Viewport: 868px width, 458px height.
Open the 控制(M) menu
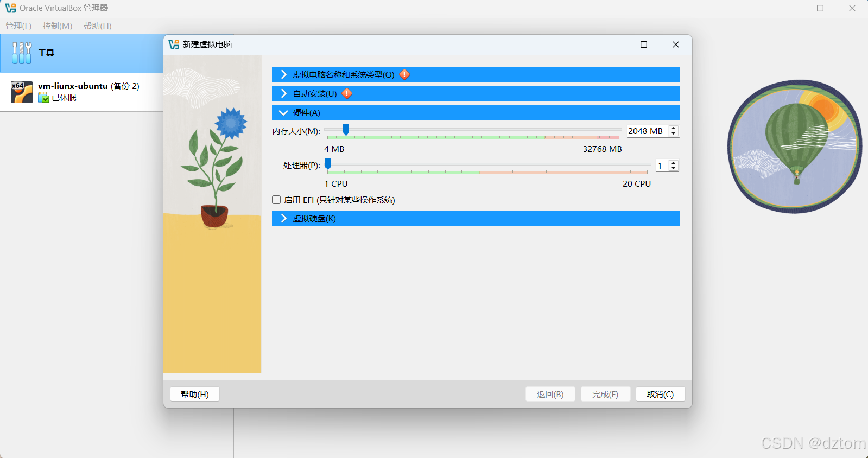pos(58,26)
